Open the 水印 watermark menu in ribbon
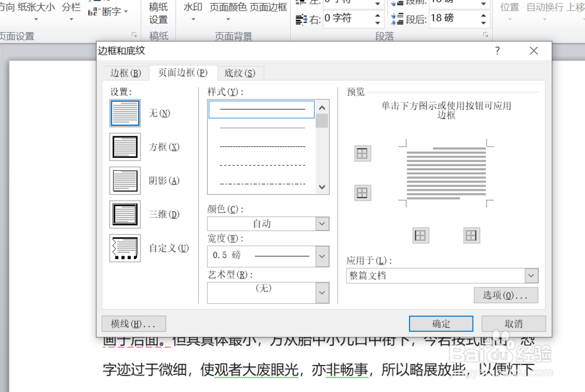 (x=193, y=11)
